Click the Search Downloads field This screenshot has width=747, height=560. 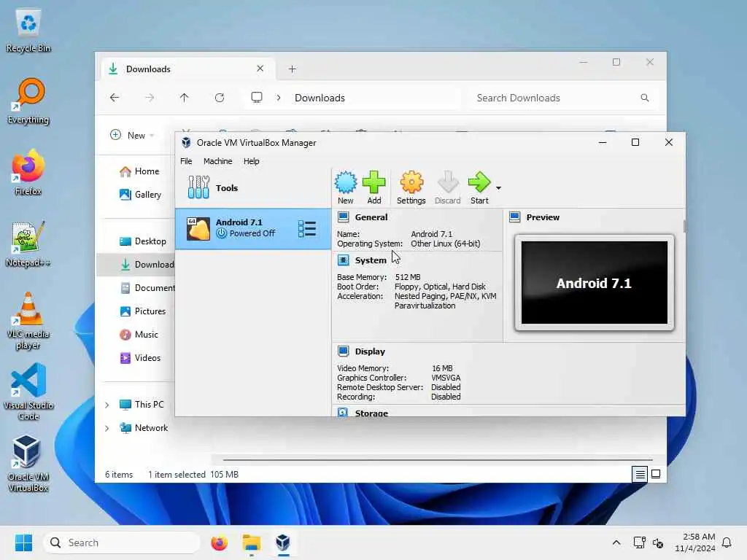click(x=562, y=98)
